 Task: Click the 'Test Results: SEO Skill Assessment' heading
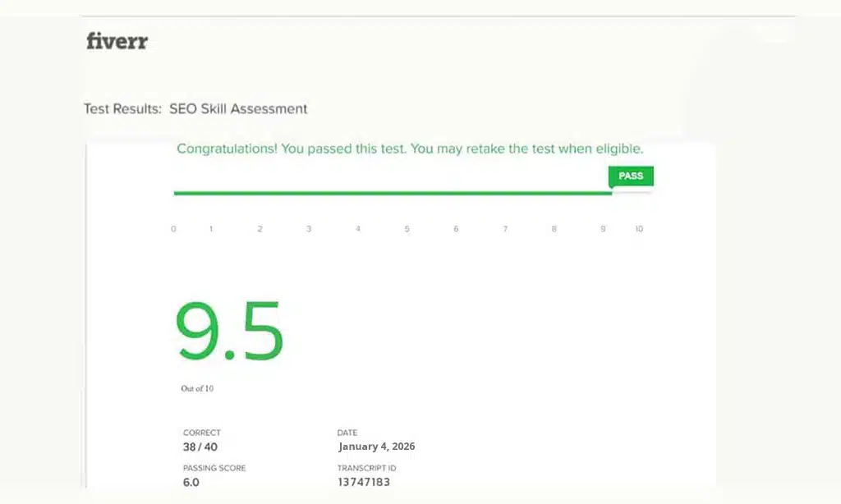[195, 108]
